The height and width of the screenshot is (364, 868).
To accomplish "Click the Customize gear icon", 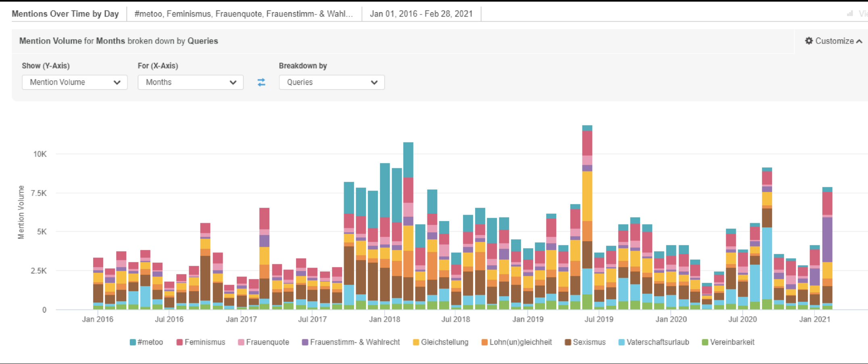I will (x=809, y=41).
